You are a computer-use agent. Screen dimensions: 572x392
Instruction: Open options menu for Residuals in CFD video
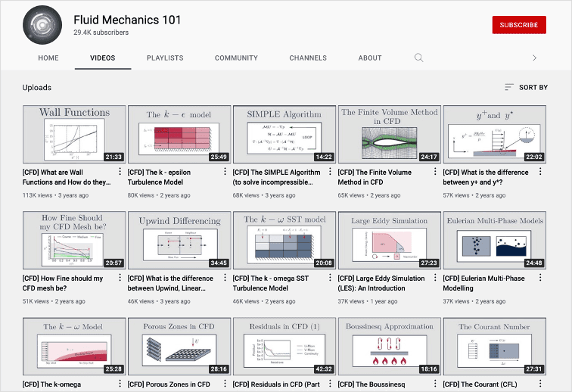(x=330, y=384)
